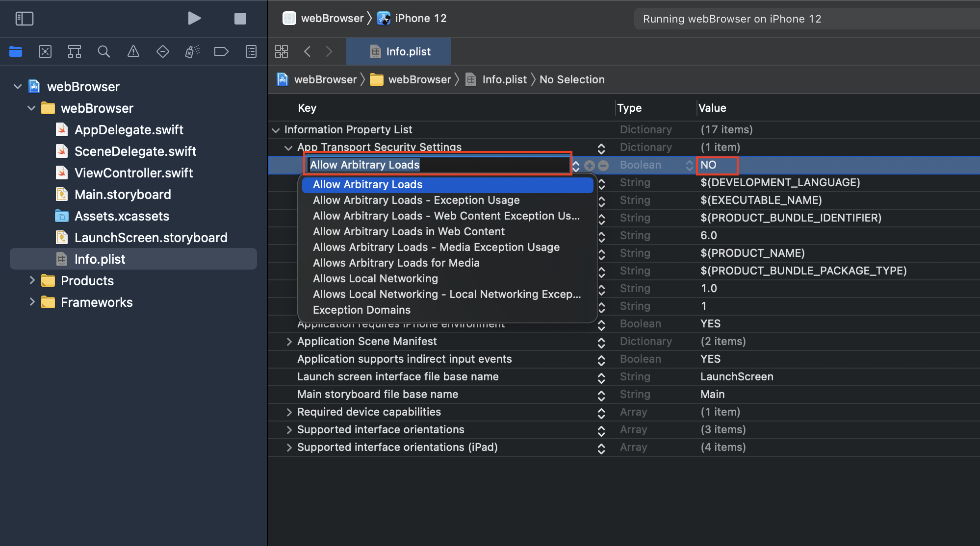Screen dimensions: 980x546
Task: Select Supported interface orientations row
Action: pos(624,430)
